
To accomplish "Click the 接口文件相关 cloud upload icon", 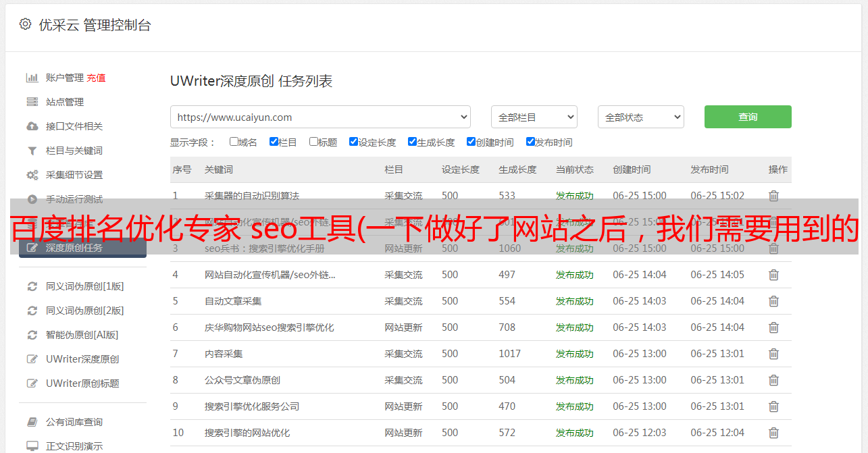I will point(32,126).
